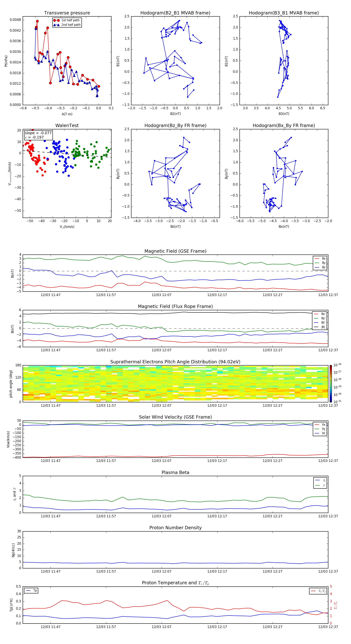Click the 'Proton Temperature and Te/Tp' title
The height and width of the screenshot is (644, 351).
(x=175, y=583)
